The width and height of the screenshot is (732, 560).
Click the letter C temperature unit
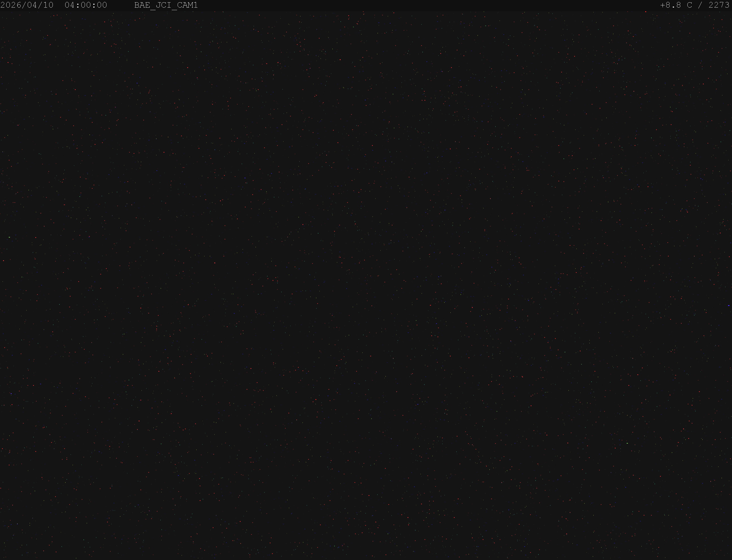coord(690,5)
